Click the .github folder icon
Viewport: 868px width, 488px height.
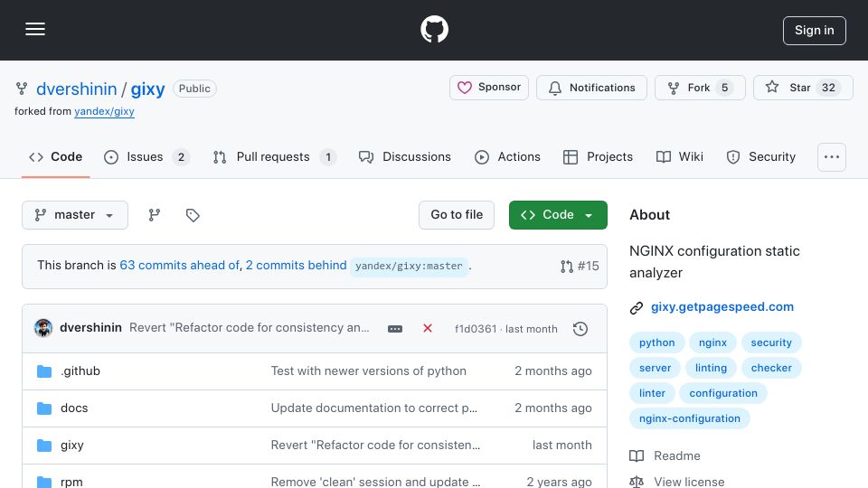tap(44, 371)
